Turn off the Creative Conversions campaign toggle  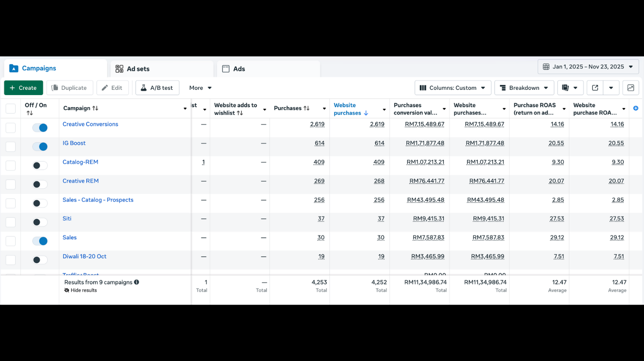pos(40,128)
